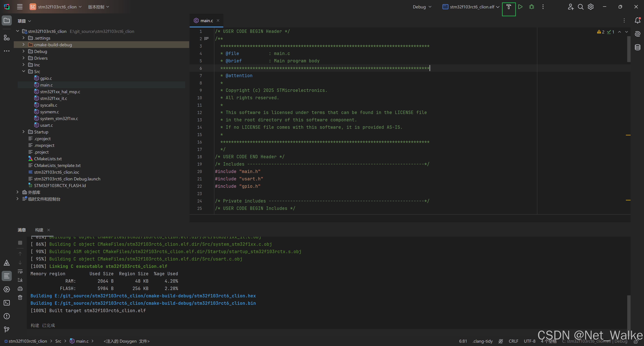Viewport: 644px width, 346px height.
Task: Expand the cmake-build-debug folder
Action: (23, 45)
